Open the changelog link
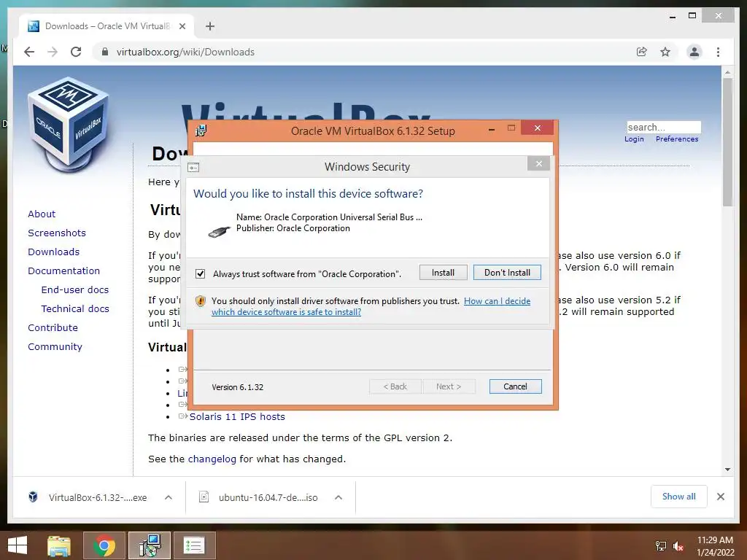 (212, 459)
